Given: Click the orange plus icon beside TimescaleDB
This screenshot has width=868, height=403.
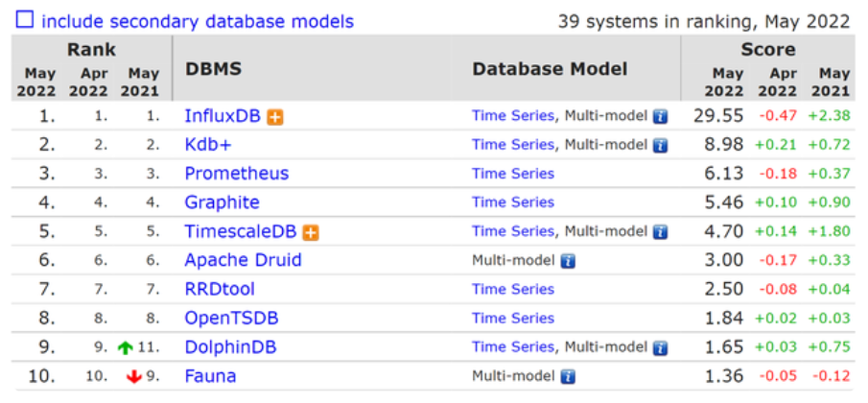Looking at the screenshot, I should click(x=311, y=232).
